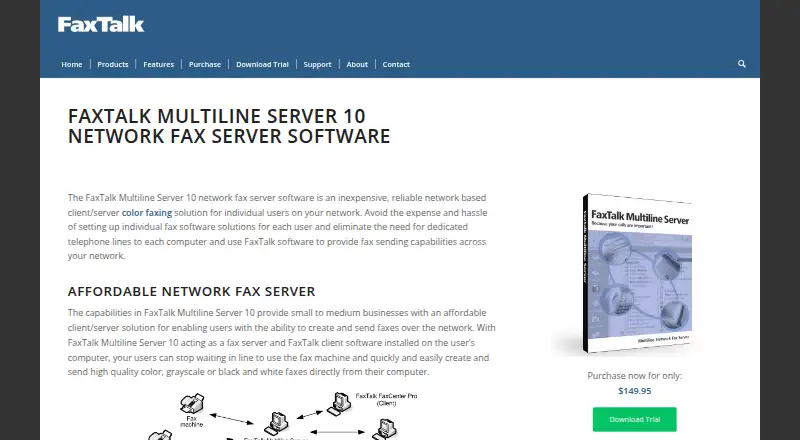Click the $149.95 price text
Image resolution: width=800 pixels, height=440 pixels.
tap(635, 391)
